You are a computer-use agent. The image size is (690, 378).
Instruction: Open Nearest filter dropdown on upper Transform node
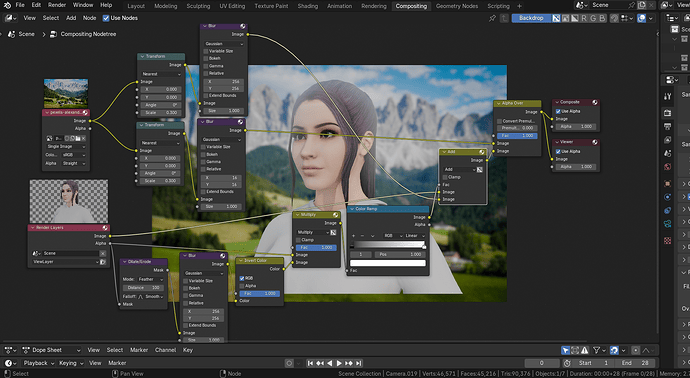pyautogui.click(x=161, y=74)
